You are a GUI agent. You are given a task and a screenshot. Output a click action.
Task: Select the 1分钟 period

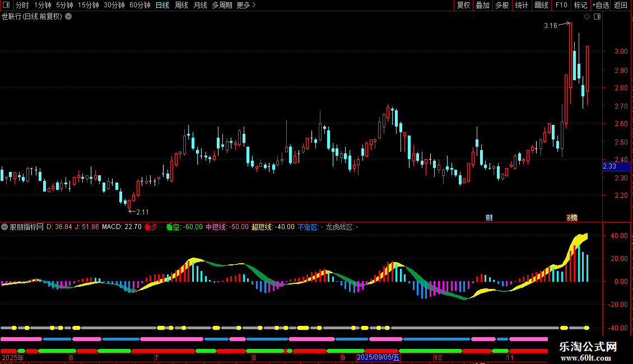43,5
